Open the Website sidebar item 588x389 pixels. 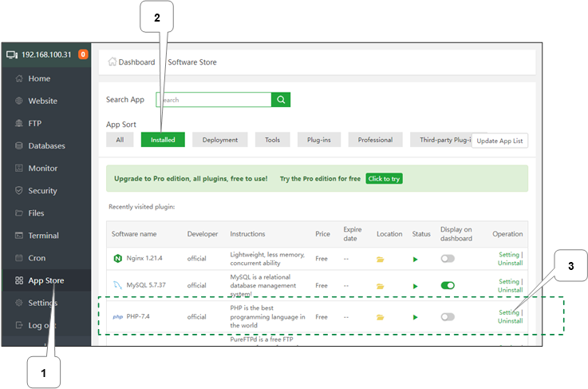point(43,101)
